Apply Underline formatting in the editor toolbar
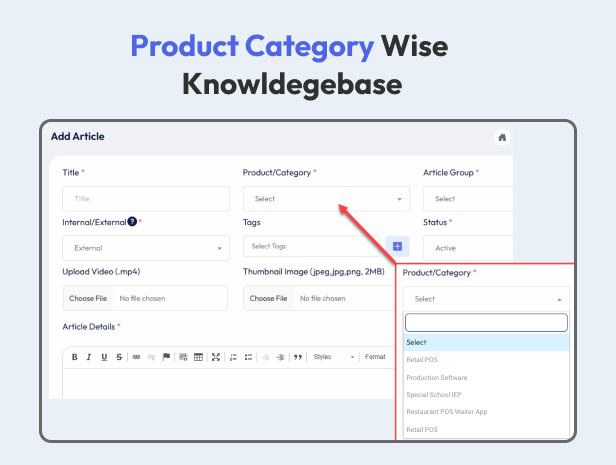 click(x=104, y=357)
